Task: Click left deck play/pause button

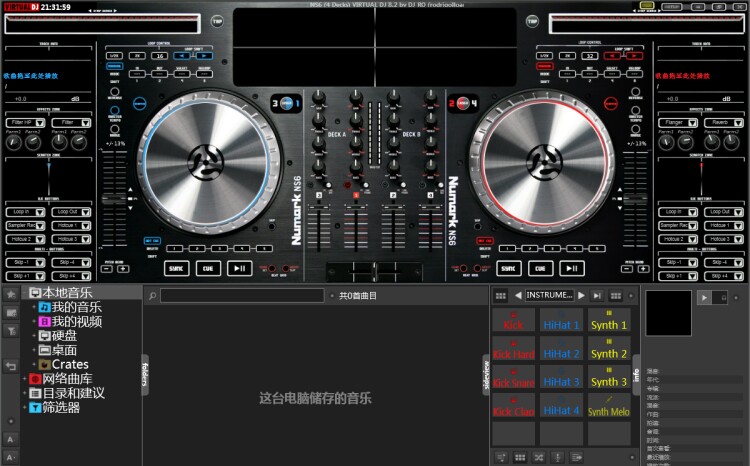Action: point(240,268)
